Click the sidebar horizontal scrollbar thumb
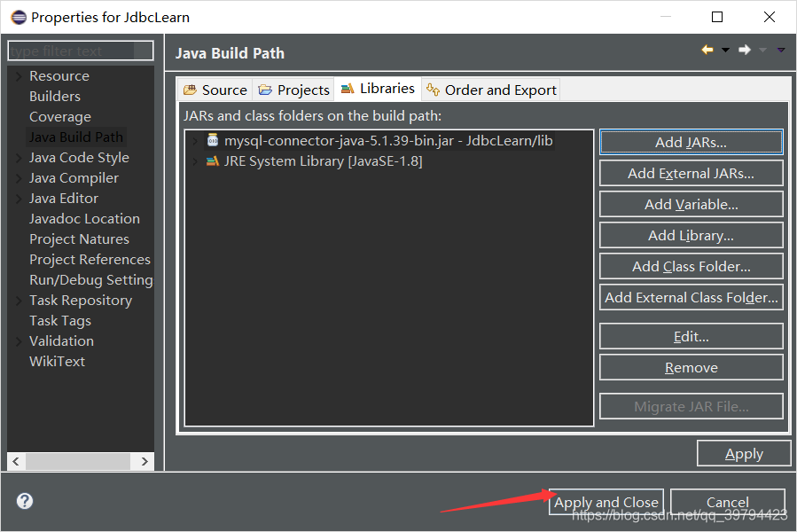797x532 pixels. click(x=78, y=461)
